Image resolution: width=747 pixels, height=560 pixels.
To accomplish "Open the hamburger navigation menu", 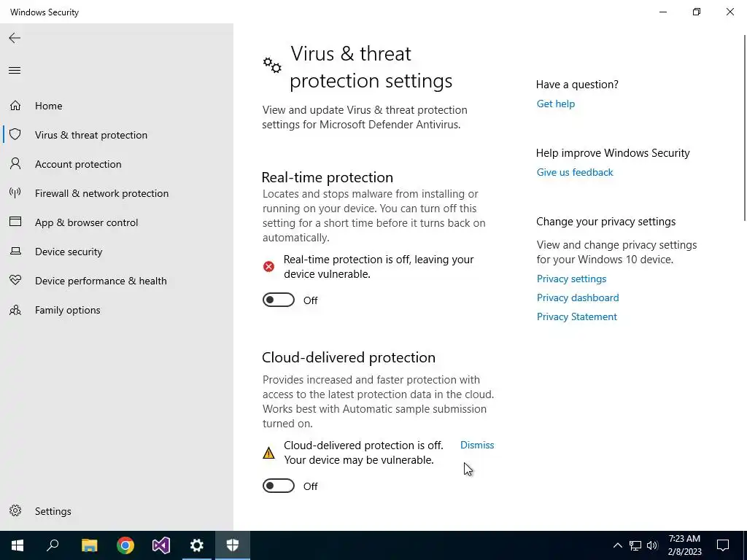I will [15, 71].
